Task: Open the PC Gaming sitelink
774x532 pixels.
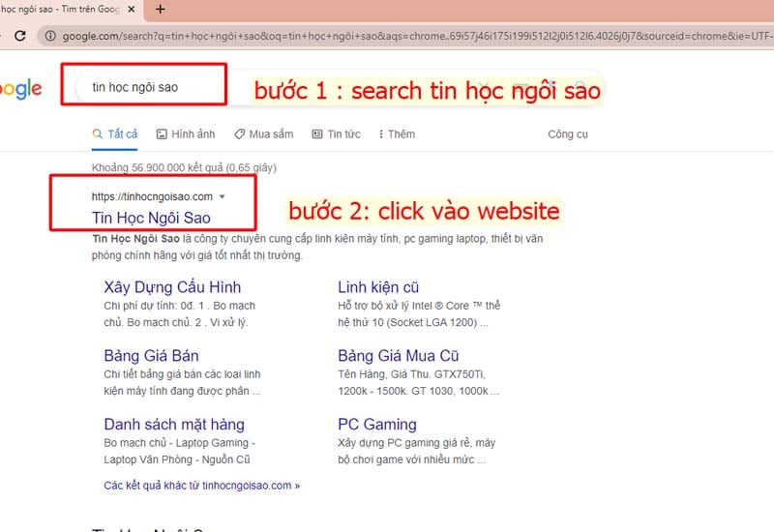Action: pyautogui.click(x=377, y=424)
